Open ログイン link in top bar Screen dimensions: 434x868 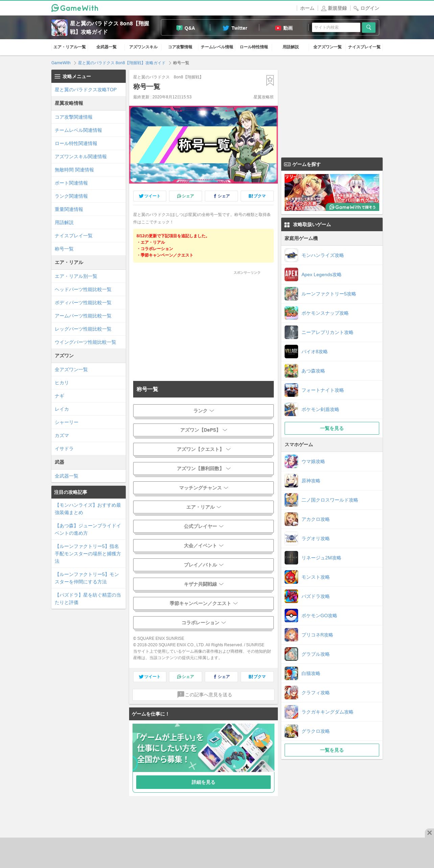[x=366, y=8]
